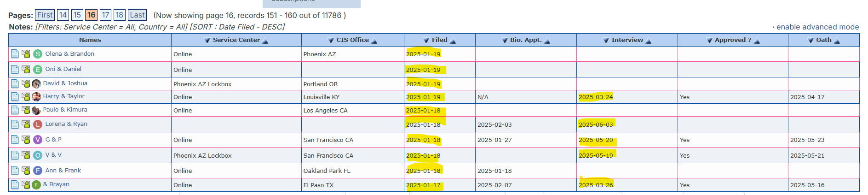Sort Service Center ascending with up arrow

pos(265,41)
